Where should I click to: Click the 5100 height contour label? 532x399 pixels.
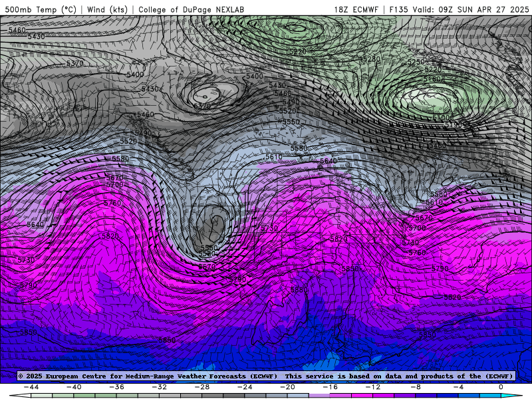(441, 118)
